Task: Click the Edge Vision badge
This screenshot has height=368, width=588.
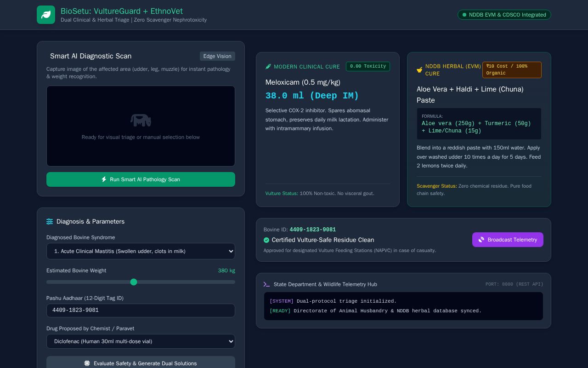Action: [217, 56]
